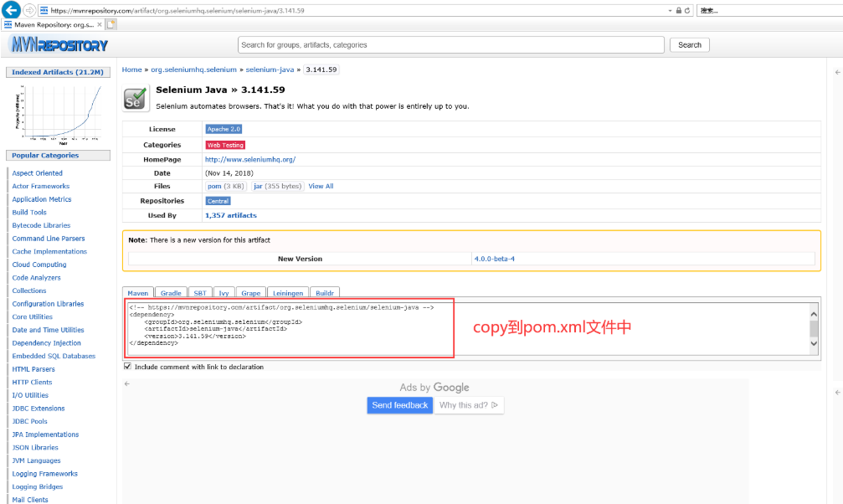This screenshot has width=843, height=504.
Task: Open Code Analyzers category
Action: (x=36, y=278)
